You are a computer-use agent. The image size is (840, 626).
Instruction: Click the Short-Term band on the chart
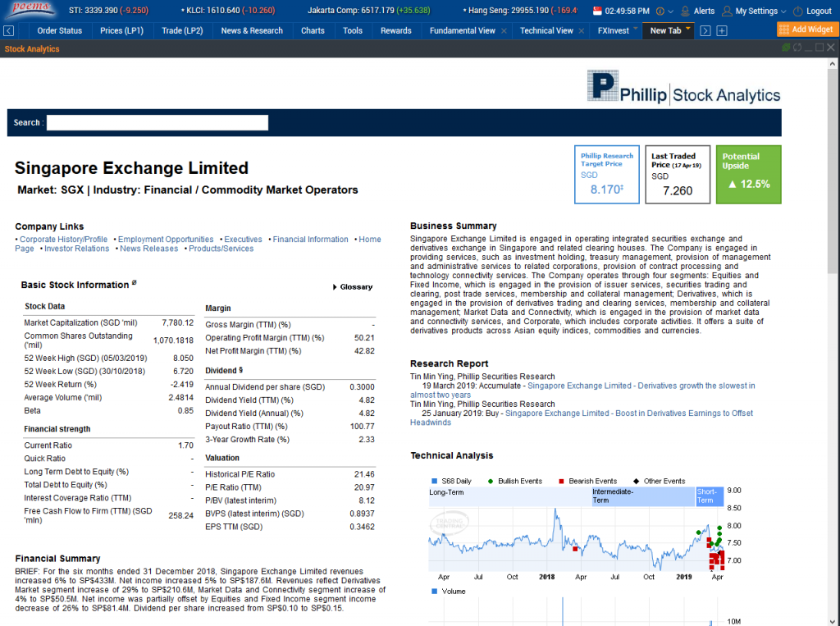coord(710,496)
